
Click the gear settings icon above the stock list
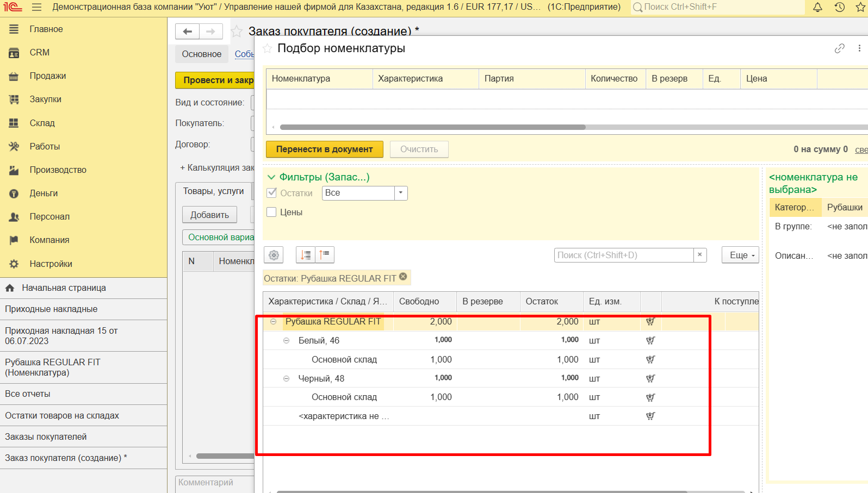274,255
